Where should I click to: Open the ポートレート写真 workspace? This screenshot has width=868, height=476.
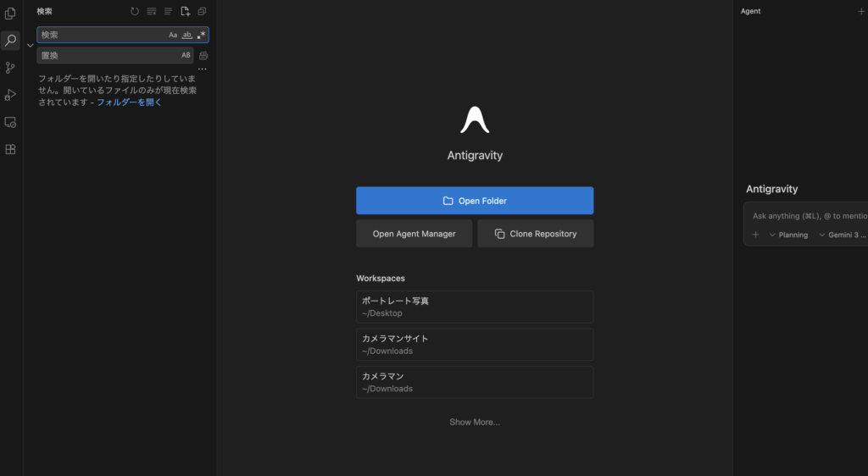475,307
